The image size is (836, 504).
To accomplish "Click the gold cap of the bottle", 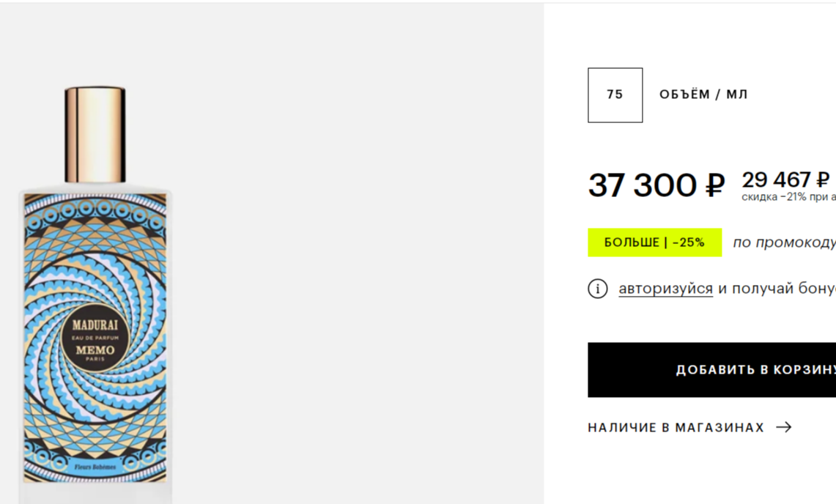I will tap(95, 134).
